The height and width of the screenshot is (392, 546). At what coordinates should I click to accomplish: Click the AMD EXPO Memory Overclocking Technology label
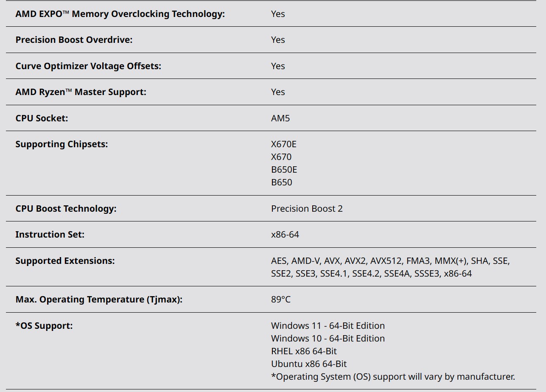[x=120, y=14]
